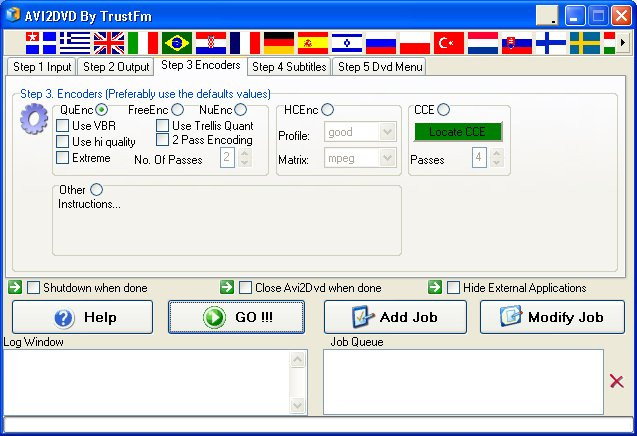Select the German flag language
Image resolution: width=637 pixels, height=436 pixels.
pos(279,43)
